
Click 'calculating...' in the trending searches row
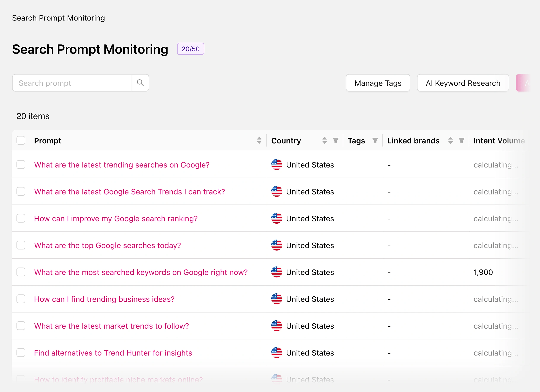[x=496, y=165]
